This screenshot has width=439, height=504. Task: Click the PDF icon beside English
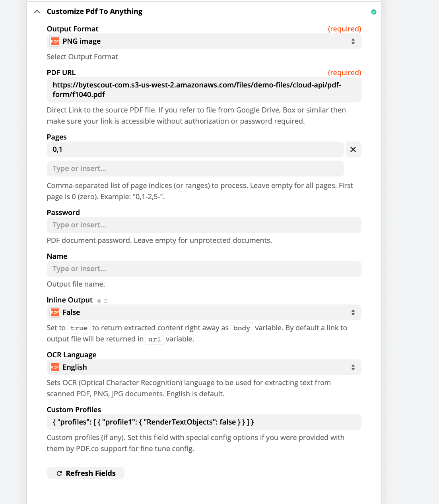pyautogui.click(x=54, y=367)
